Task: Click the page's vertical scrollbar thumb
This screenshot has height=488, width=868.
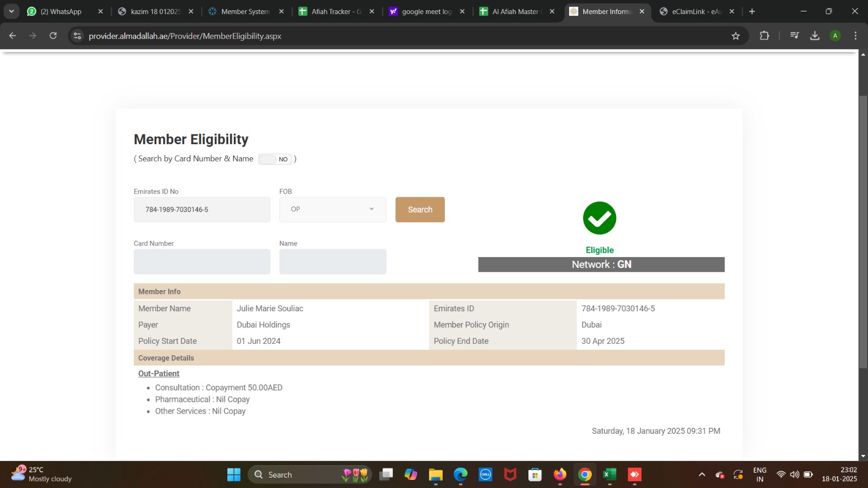Action: [x=863, y=232]
